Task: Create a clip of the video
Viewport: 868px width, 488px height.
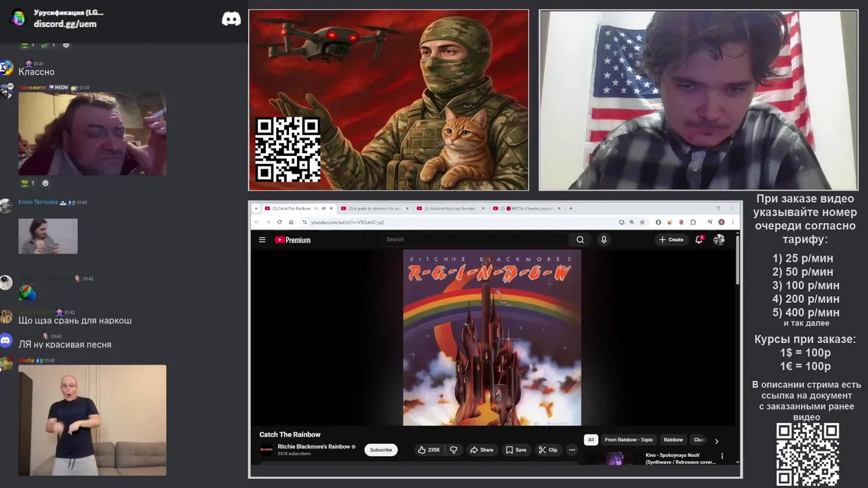Action: (548, 449)
